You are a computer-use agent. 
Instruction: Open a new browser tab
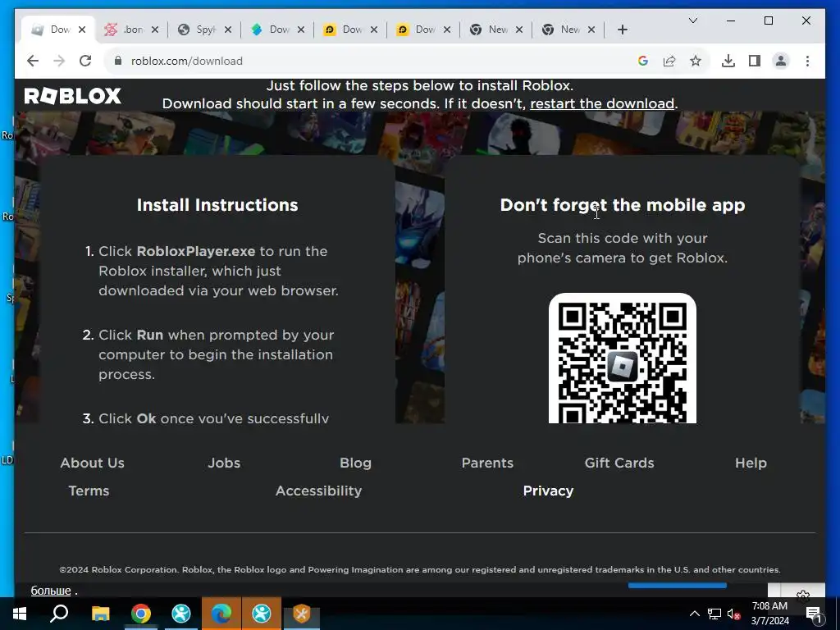(622, 30)
